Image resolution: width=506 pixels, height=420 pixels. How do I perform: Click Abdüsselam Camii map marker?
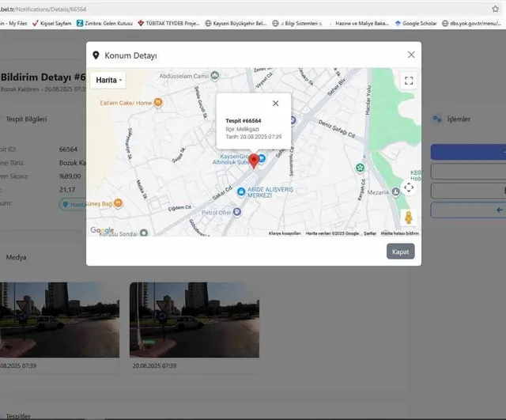click(214, 76)
